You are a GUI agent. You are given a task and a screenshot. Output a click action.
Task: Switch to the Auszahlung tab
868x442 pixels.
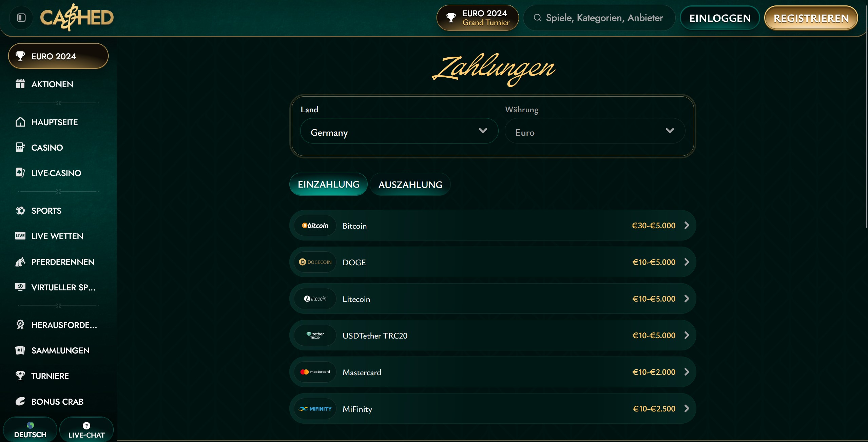[x=410, y=185]
